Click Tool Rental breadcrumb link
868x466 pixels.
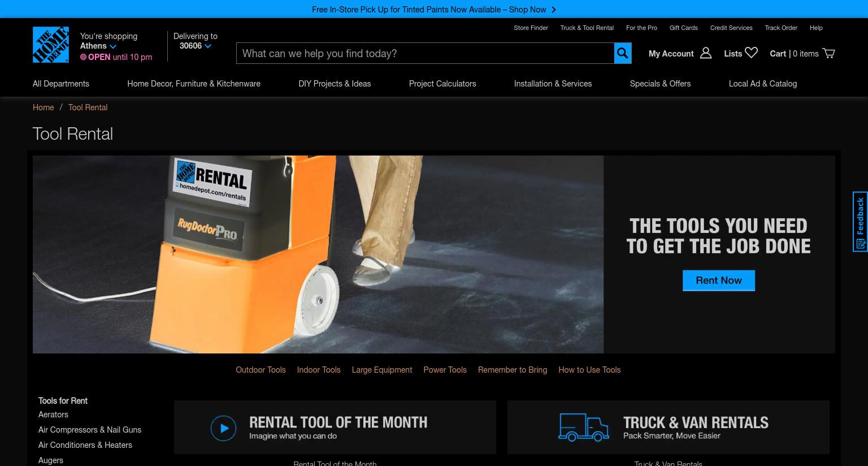pyautogui.click(x=88, y=107)
